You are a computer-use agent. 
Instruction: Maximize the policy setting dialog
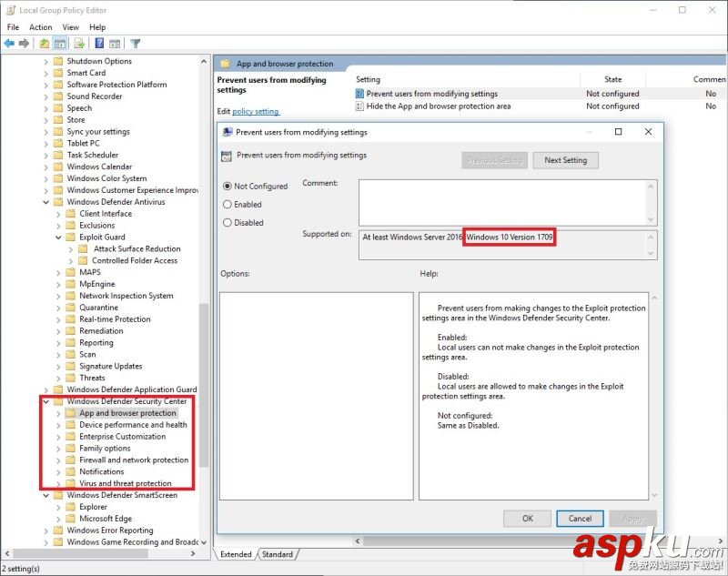618,132
